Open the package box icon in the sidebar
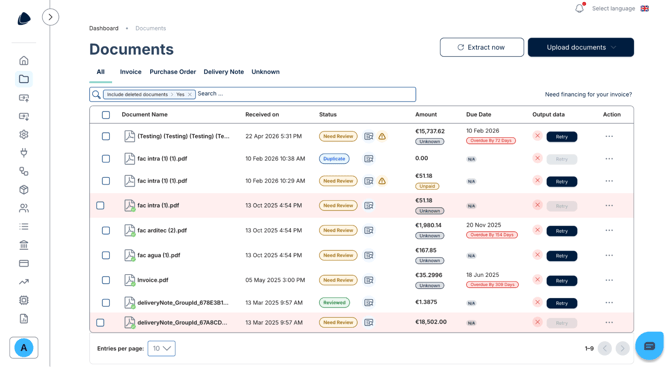670x367 pixels. tap(24, 190)
